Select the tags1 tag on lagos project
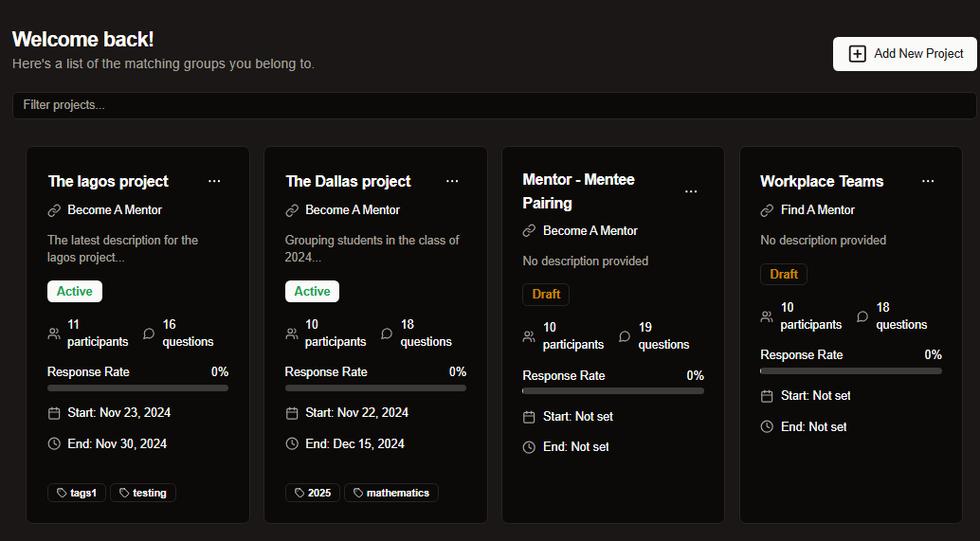 coord(77,493)
